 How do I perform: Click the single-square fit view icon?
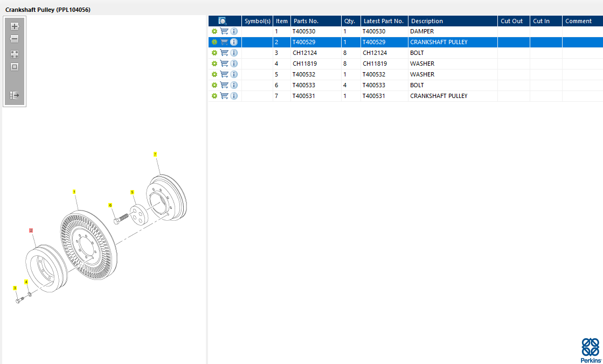[15, 67]
